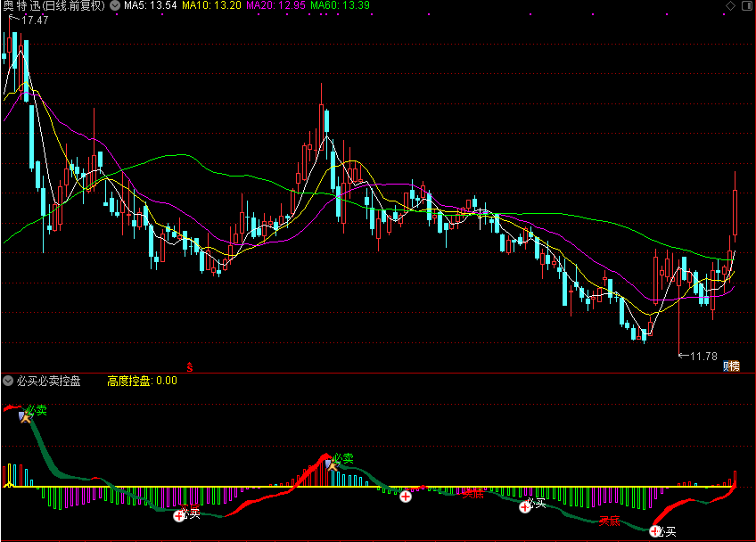Click the middle 必买 buy signal marker
The width and height of the screenshot is (756, 542).
point(524,506)
